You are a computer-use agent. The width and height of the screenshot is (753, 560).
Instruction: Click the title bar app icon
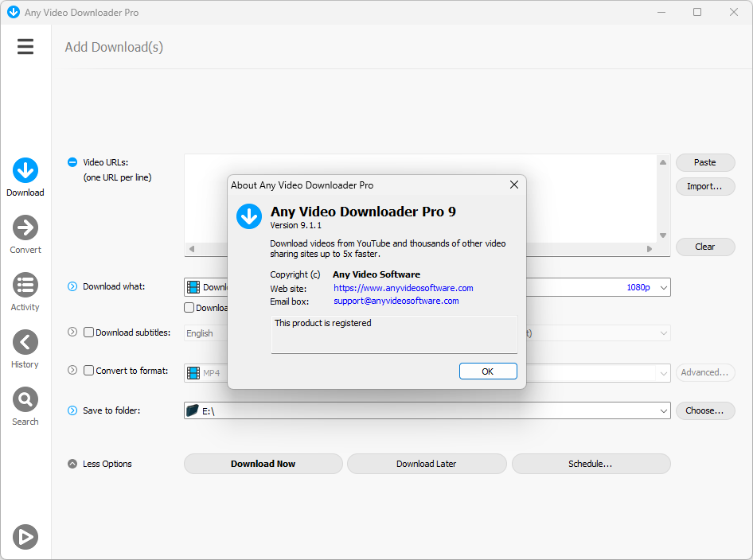(x=14, y=12)
